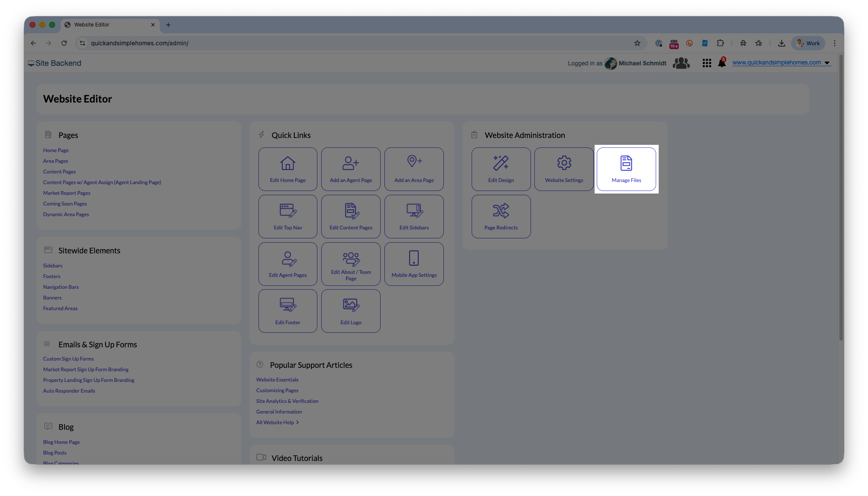This screenshot has width=868, height=496.
Task: Open a new browser tab
Action: pyautogui.click(x=168, y=25)
